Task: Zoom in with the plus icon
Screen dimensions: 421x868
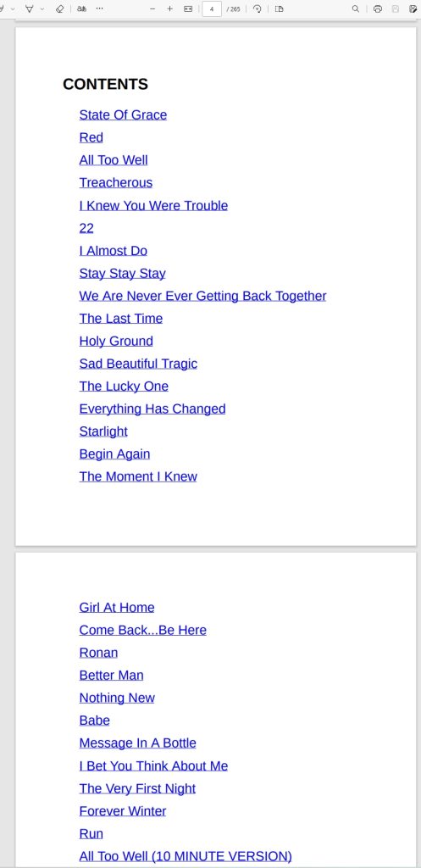Action: coord(169,8)
